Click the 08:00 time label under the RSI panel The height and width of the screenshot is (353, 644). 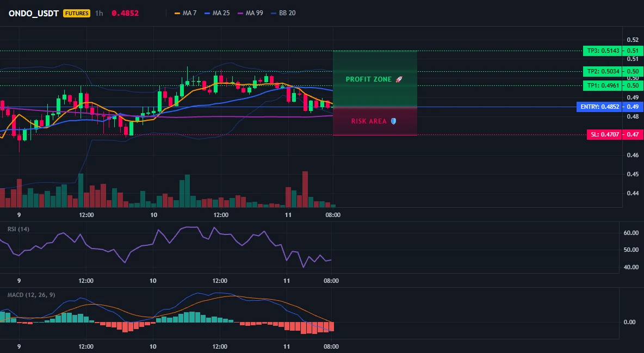click(331, 281)
